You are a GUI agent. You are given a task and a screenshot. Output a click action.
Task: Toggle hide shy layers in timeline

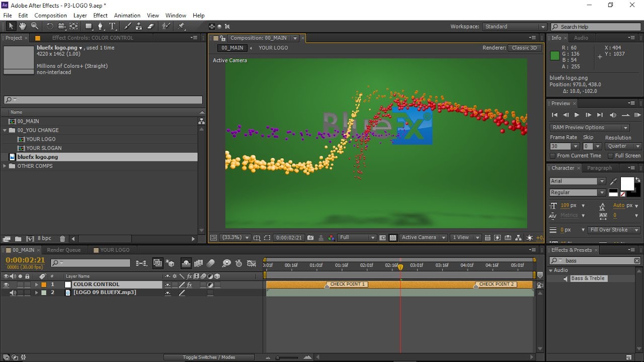[x=186, y=263]
